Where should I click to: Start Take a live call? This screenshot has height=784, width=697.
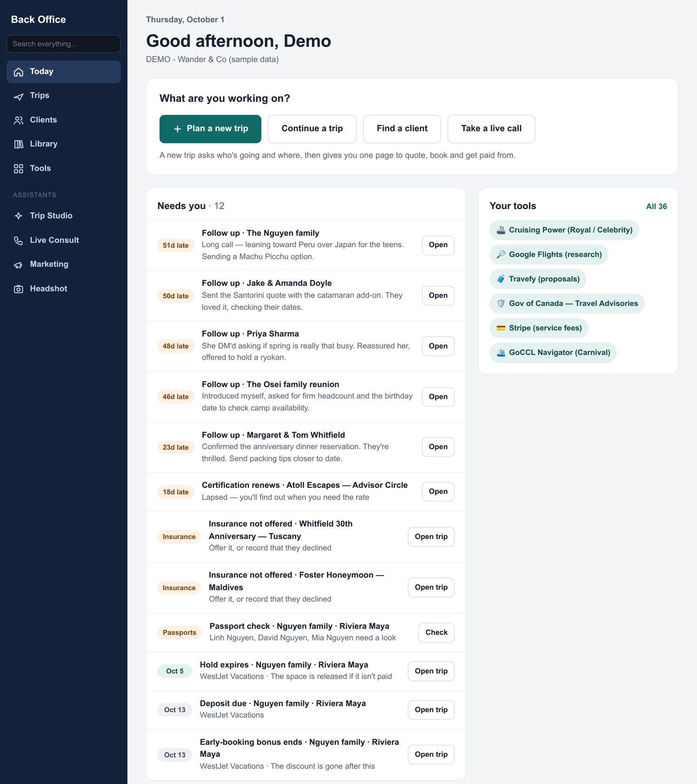pyautogui.click(x=491, y=129)
